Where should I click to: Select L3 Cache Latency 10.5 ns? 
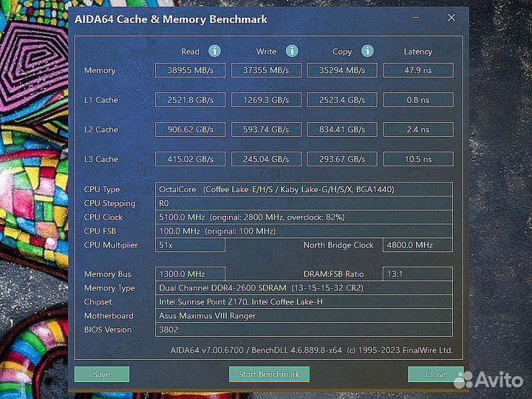(418, 159)
